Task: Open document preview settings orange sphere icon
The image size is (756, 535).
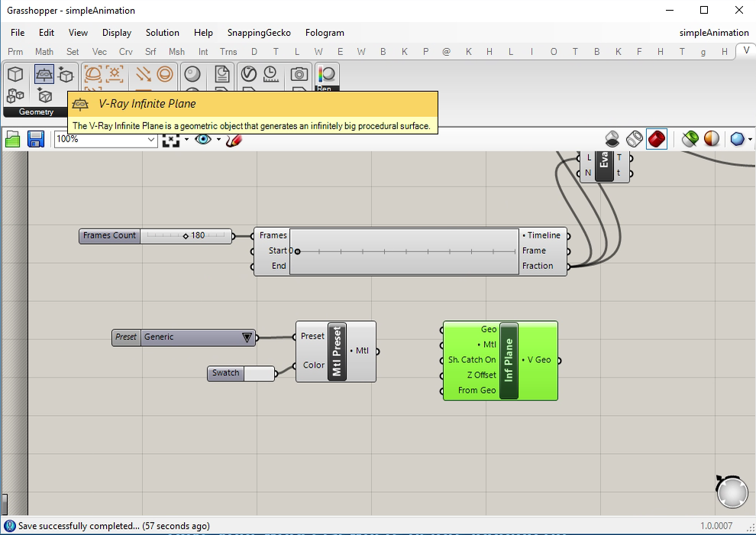Action: pyautogui.click(x=712, y=139)
